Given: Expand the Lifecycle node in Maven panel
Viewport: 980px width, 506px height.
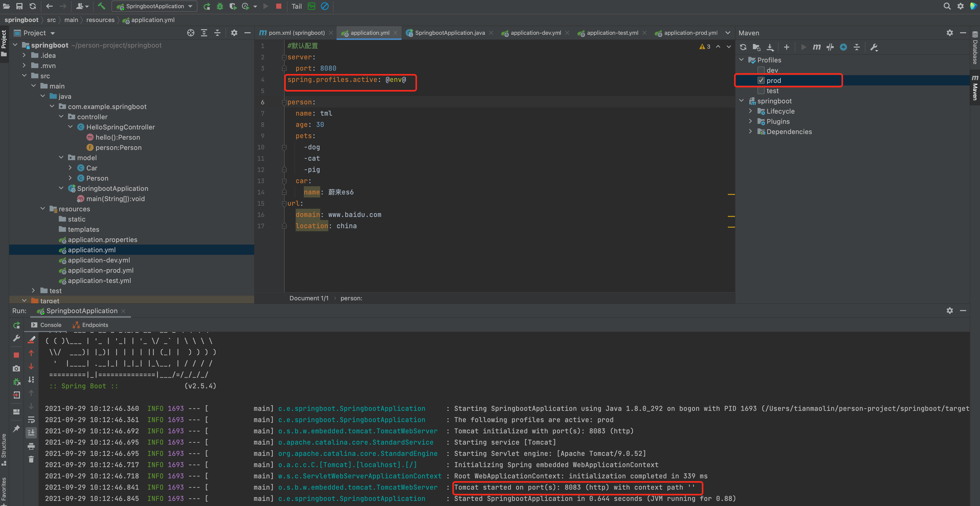Looking at the screenshot, I should 750,111.
